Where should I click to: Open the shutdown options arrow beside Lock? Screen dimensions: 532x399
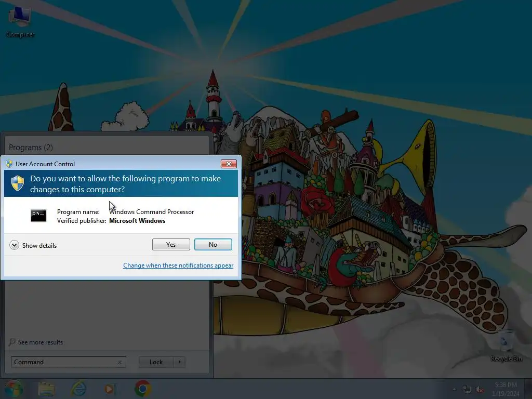(179, 362)
